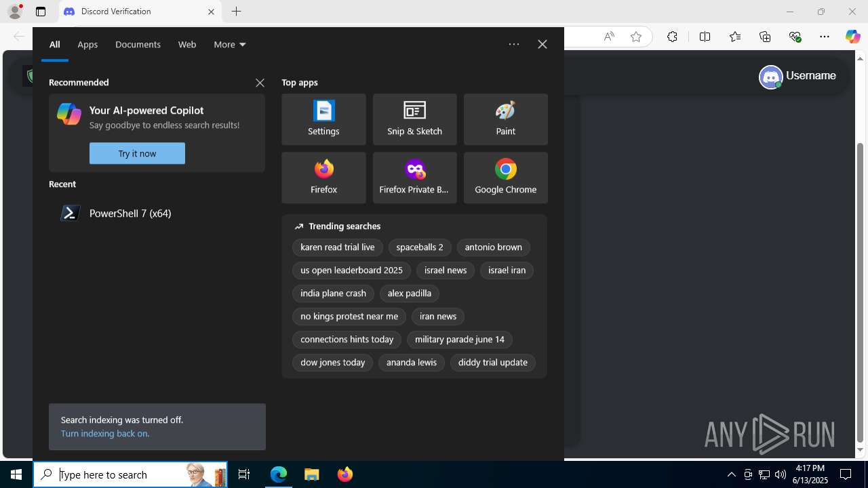Search trending 'ananda lewis'

[412, 363]
